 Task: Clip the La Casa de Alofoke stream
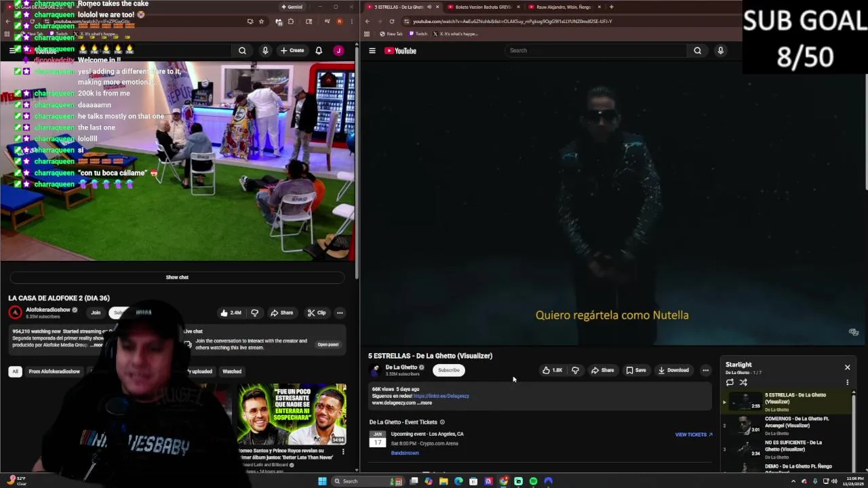(316, 312)
